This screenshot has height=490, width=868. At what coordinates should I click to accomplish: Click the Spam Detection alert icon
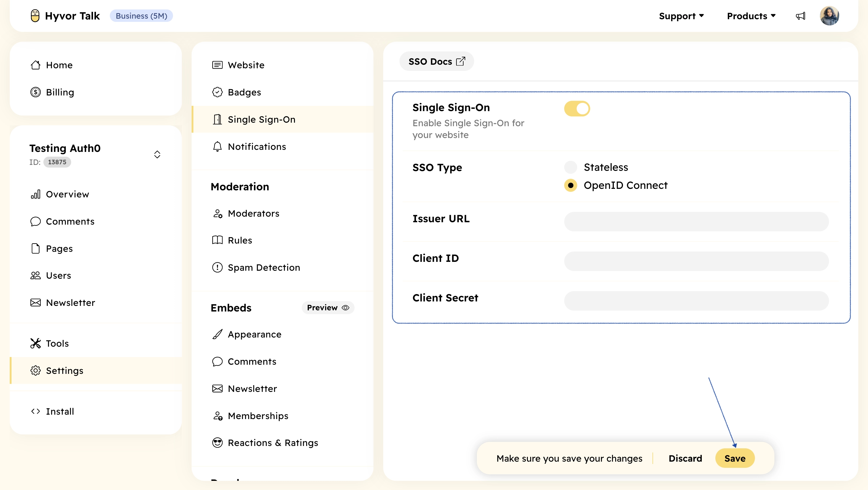(217, 267)
